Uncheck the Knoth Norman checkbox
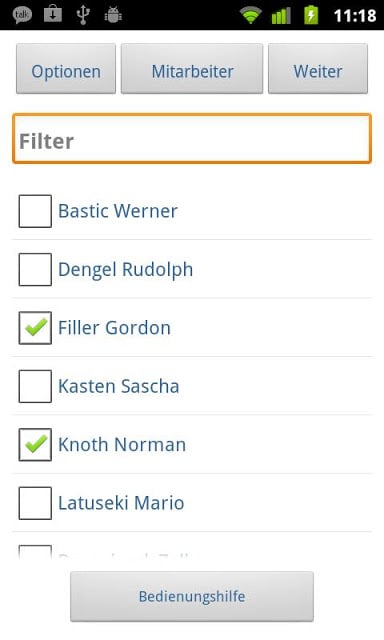384x640 pixels. click(35, 444)
